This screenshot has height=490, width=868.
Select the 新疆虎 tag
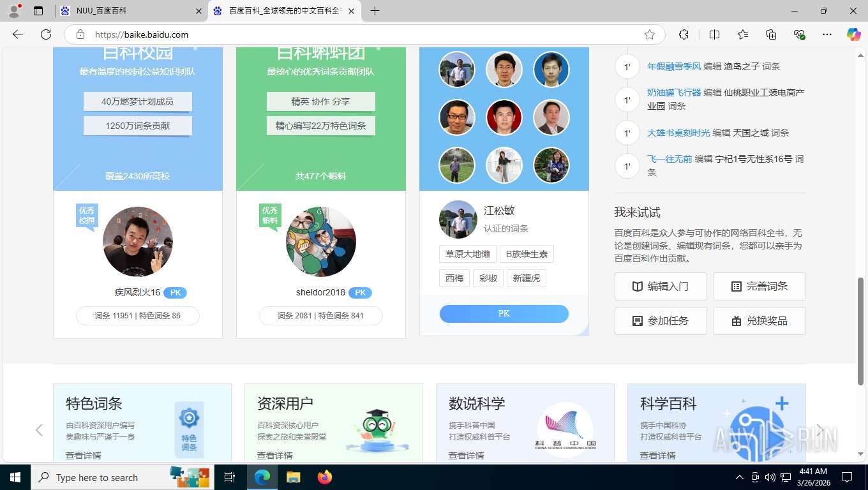527,278
